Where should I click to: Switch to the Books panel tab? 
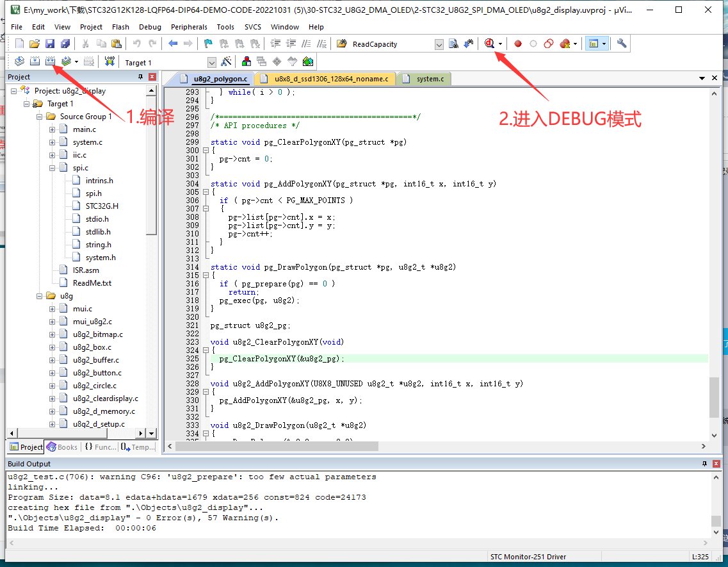62,447
